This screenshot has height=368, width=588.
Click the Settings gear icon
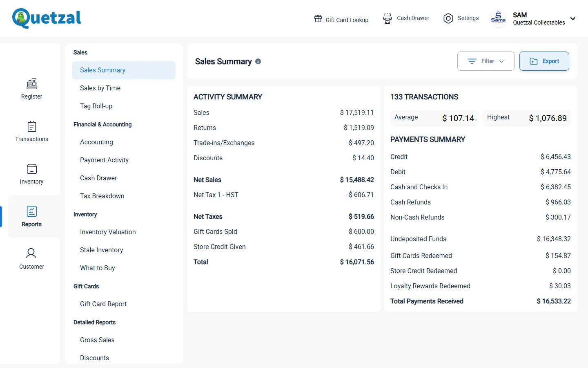click(x=448, y=18)
